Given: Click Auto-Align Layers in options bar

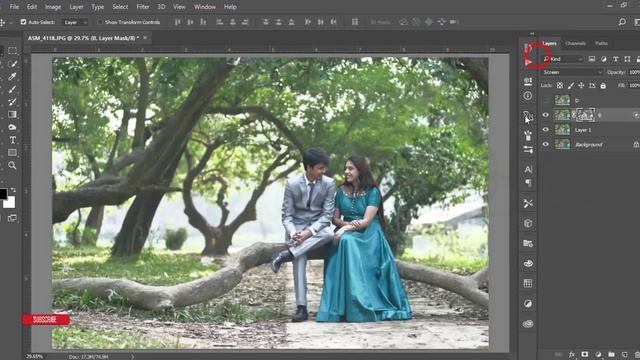Looking at the screenshot, I should 355,22.
